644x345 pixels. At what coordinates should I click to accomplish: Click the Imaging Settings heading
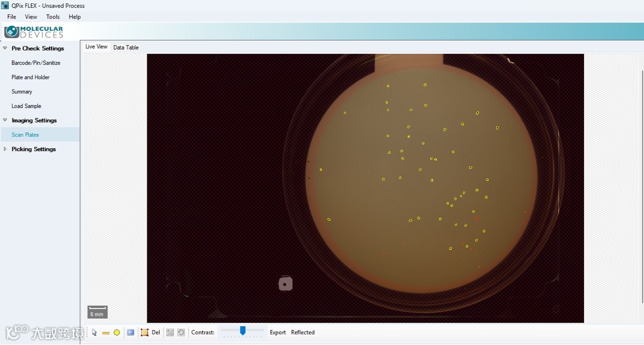(34, 120)
